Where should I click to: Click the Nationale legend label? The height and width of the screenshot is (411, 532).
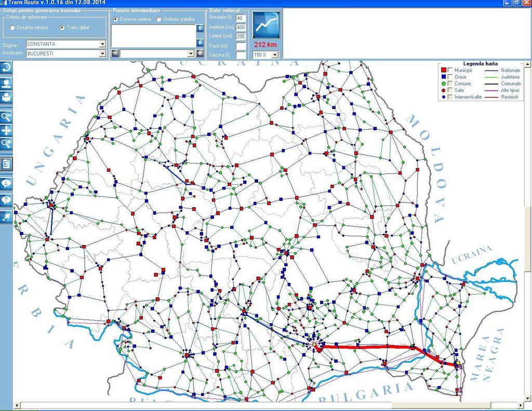pos(510,70)
